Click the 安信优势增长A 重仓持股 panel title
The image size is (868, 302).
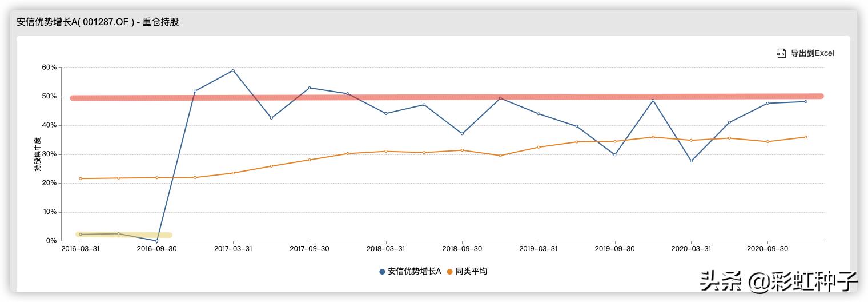pyautogui.click(x=98, y=22)
